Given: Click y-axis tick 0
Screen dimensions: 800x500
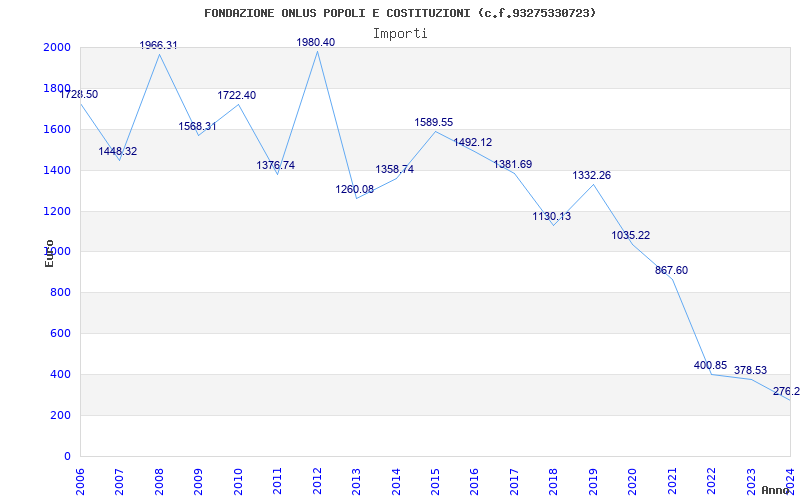Looking at the screenshot, I should 67,456.
